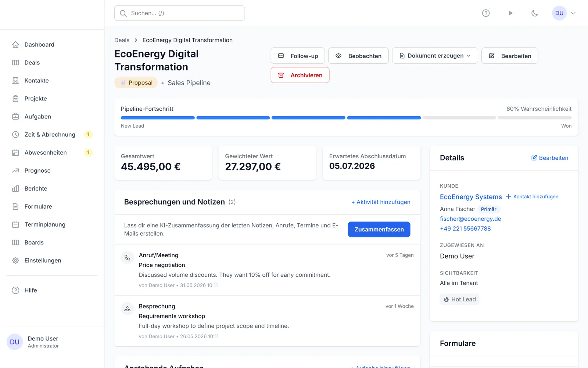Click phone number +49 221 55667788
Image resolution: width=588 pixels, height=368 pixels.
click(465, 229)
